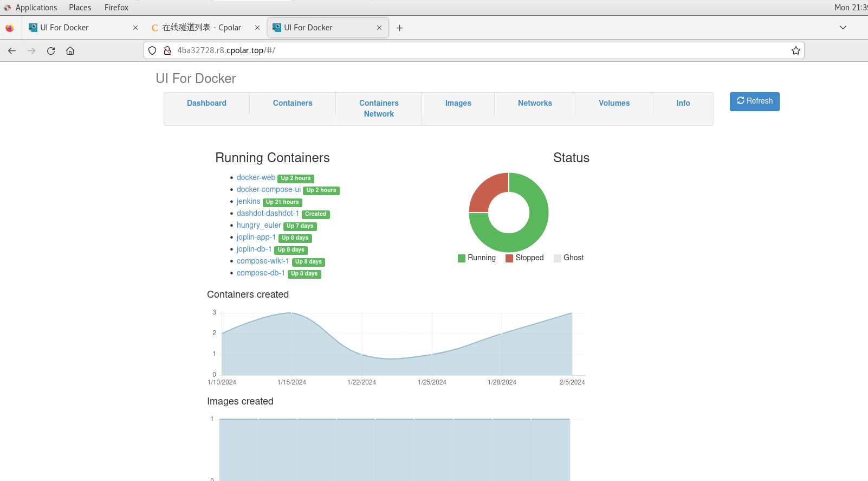868x481 pixels.
Task: Close the active UI For Docker tab
Action: tap(379, 28)
